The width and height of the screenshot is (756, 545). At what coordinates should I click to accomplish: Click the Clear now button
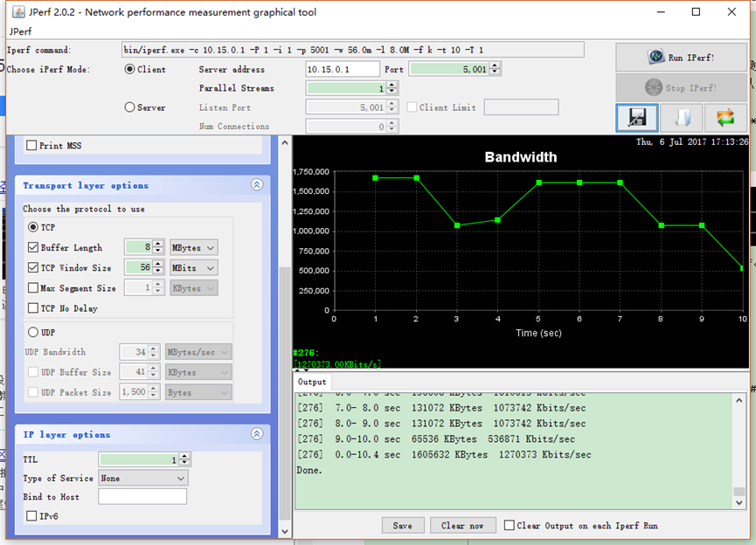[462, 525]
